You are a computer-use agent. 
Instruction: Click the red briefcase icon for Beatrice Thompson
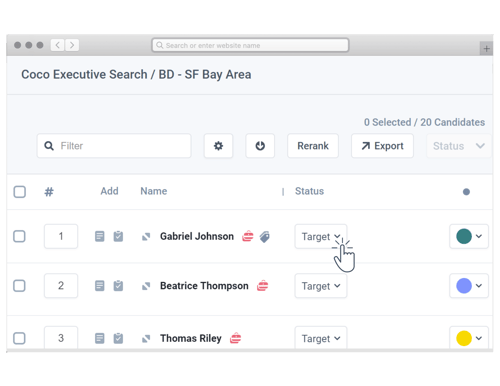(262, 286)
